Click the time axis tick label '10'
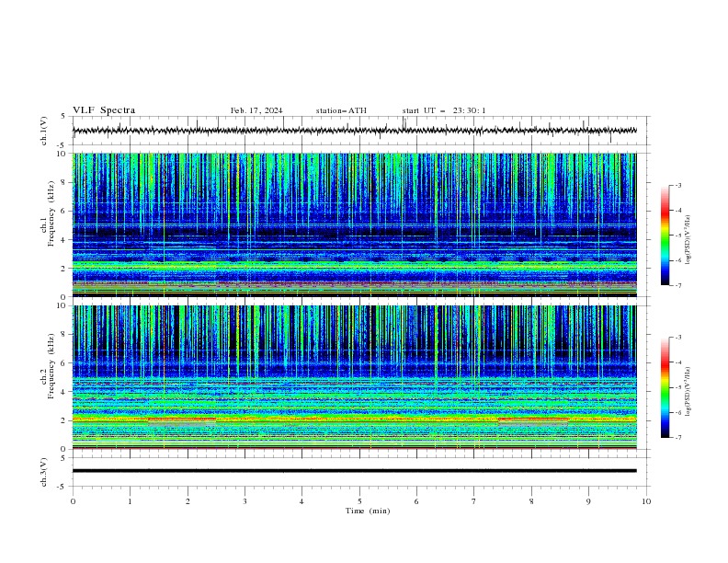This screenshot has height=563, width=728. (x=646, y=501)
